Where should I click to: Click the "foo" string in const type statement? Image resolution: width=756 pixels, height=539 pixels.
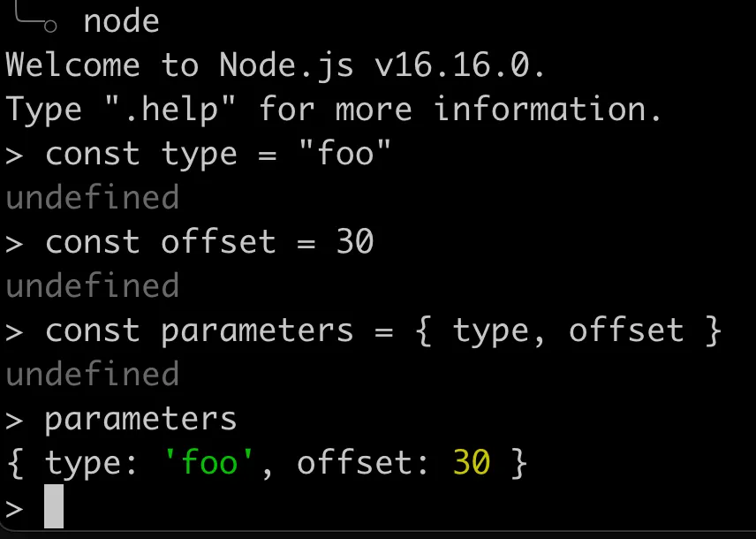tap(344, 154)
